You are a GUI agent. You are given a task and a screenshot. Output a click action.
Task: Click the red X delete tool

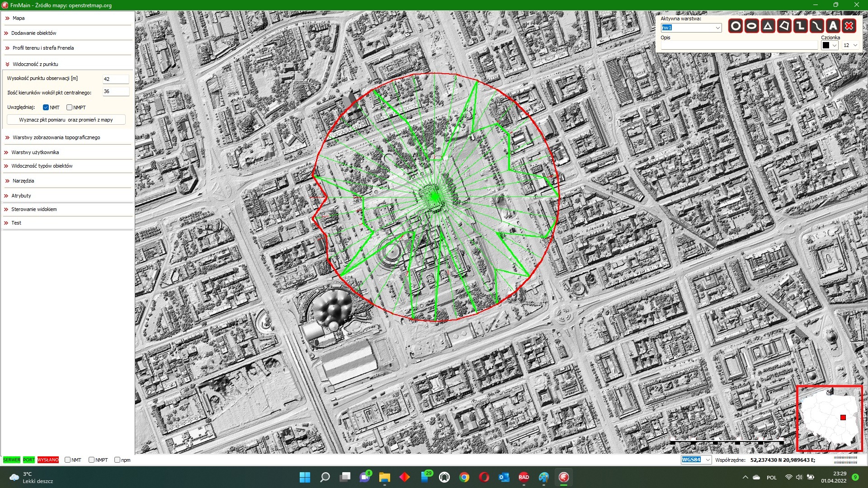click(x=849, y=26)
